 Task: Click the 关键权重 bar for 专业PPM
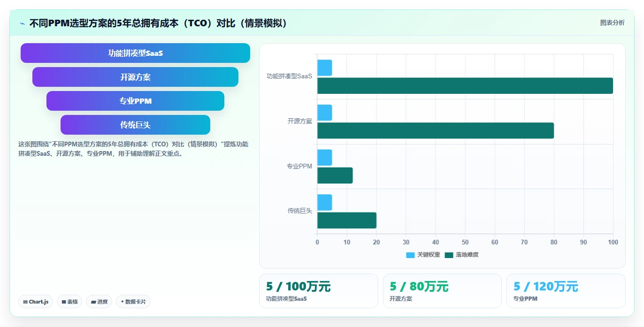[x=325, y=158]
